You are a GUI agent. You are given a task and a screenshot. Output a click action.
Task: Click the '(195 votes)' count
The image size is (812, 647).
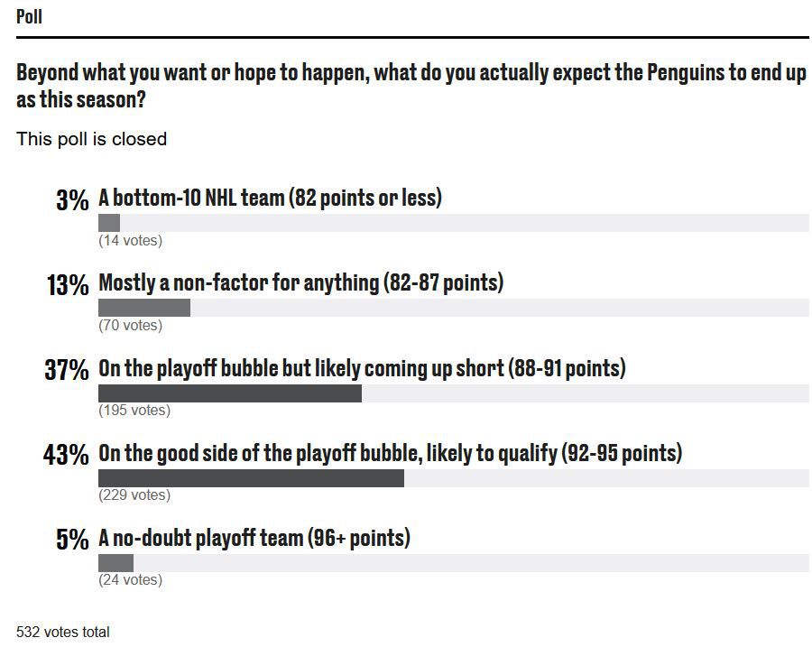[134, 411]
